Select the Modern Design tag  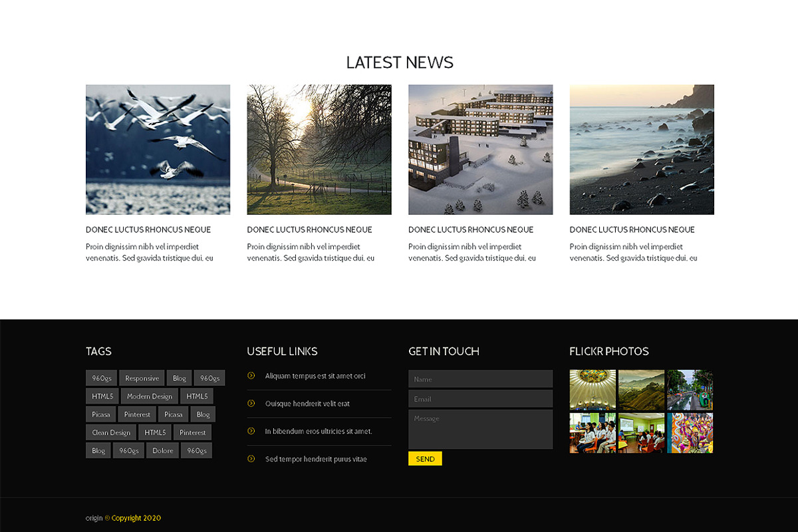(150, 396)
